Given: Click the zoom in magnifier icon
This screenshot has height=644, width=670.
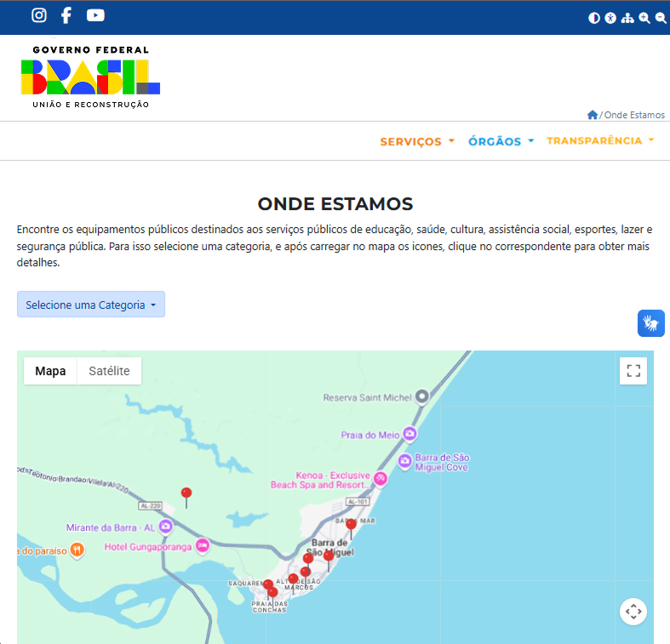Looking at the screenshot, I should coord(644,18).
